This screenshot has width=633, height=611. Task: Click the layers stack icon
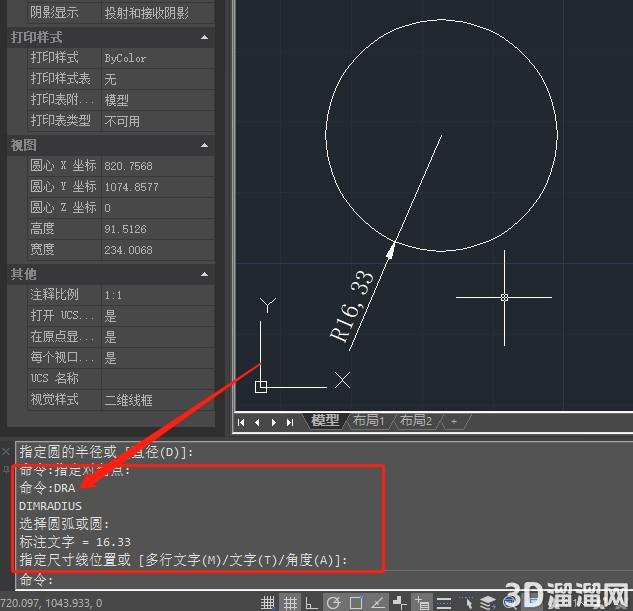coord(488,603)
